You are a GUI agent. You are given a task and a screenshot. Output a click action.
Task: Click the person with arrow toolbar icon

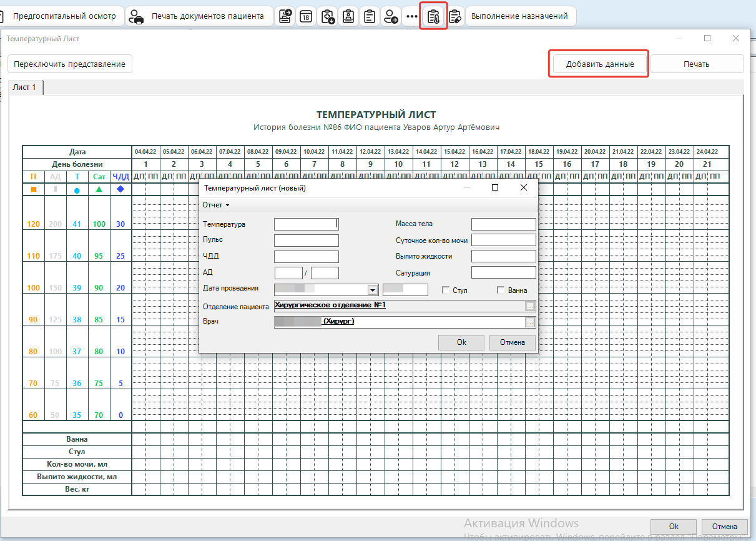[391, 16]
